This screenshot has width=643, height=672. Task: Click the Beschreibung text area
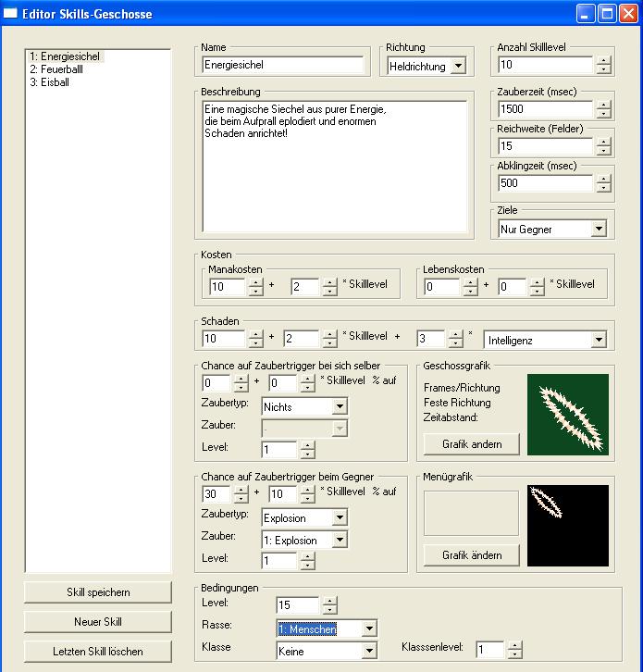click(335, 167)
